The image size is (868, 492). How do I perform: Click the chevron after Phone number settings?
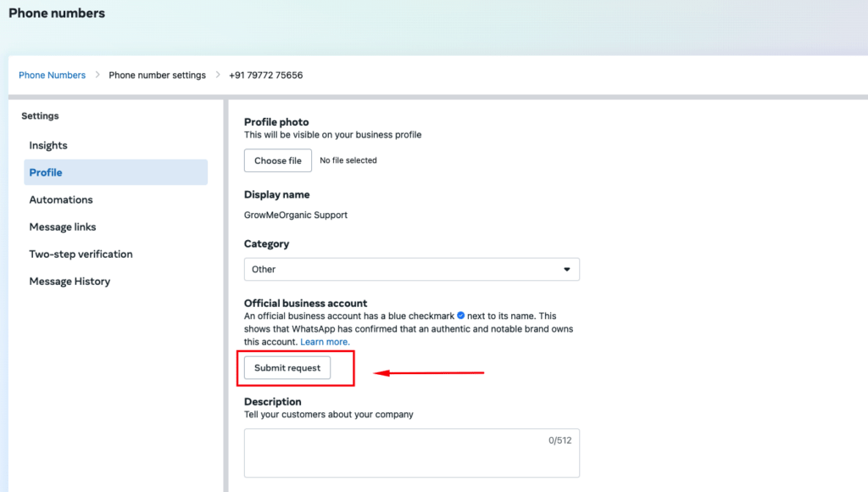coord(218,75)
